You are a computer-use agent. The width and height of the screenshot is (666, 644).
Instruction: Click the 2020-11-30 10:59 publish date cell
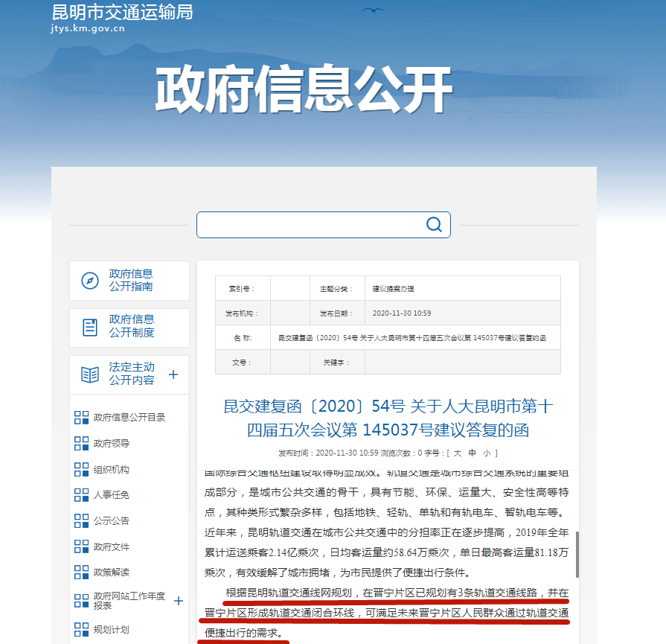coord(463,313)
